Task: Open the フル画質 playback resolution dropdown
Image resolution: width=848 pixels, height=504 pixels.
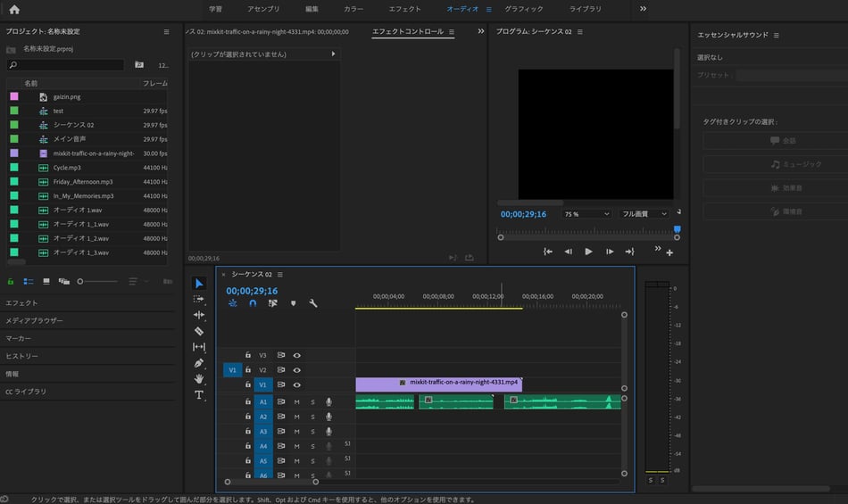Action: click(644, 214)
